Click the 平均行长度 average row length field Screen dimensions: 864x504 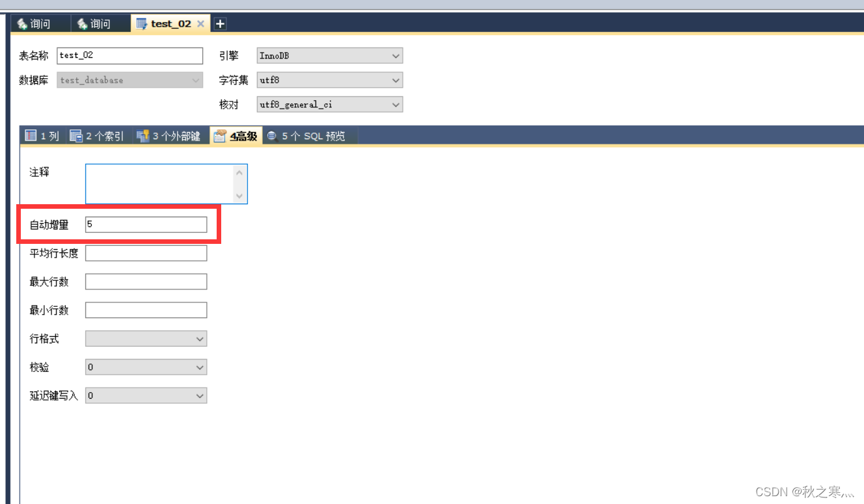pos(146,253)
